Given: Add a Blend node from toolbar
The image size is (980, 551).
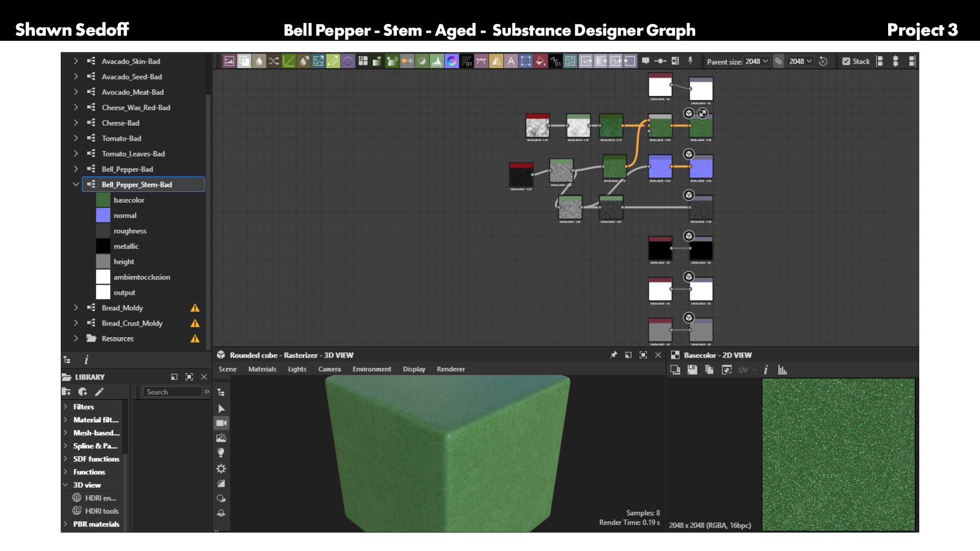Looking at the screenshot, I should (x=244, y=61).
